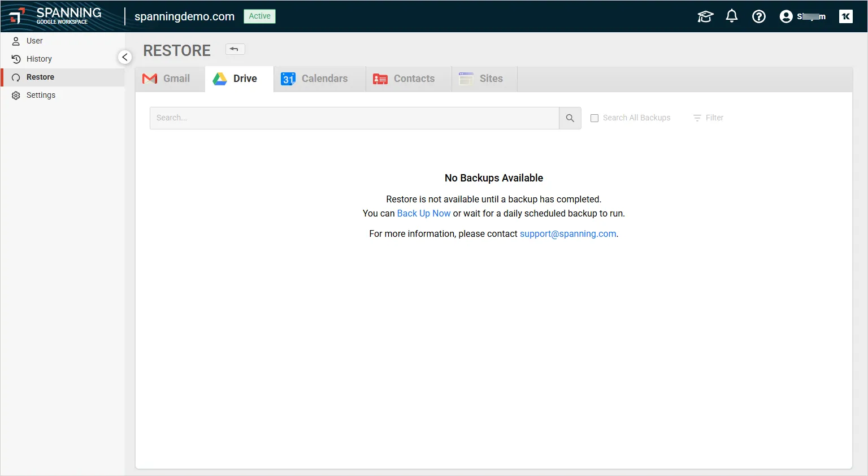
Task: Click the Kaseya logo icon at top right
Action: pyautogui.click(x=846, y=16)
